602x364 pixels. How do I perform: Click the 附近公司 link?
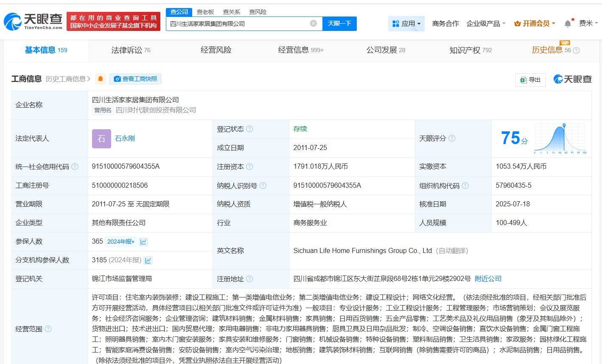(488, 278)
